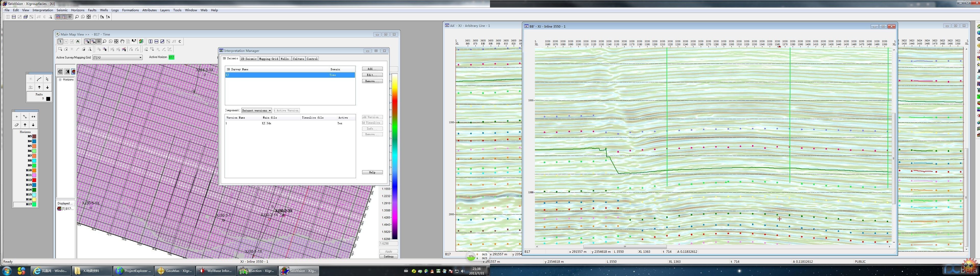The height and width of the screenshot is (276, 980).
Task: Click the 3D cube view icon in main toolbar
Action: pos(26,17)
